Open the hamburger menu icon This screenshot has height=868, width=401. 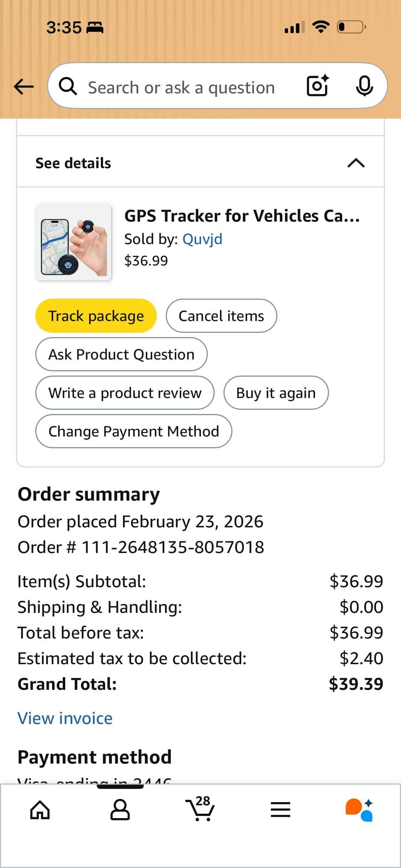[281, 810]
